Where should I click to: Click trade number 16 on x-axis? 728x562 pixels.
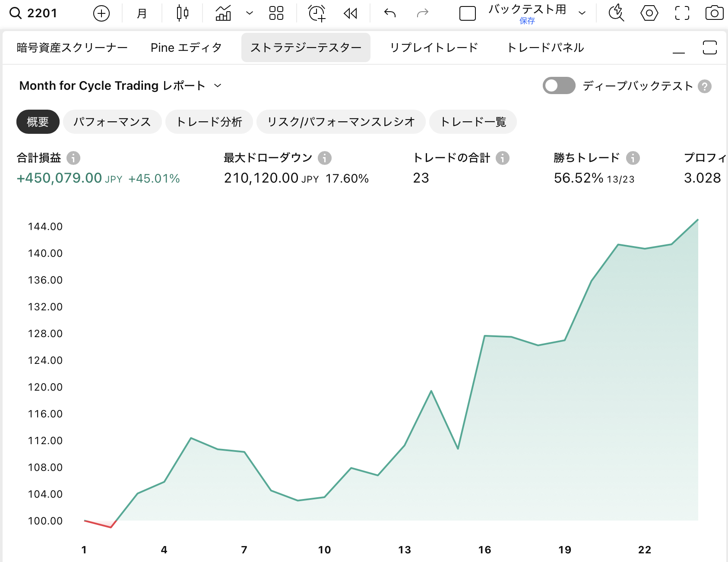[x=484, y=549]
